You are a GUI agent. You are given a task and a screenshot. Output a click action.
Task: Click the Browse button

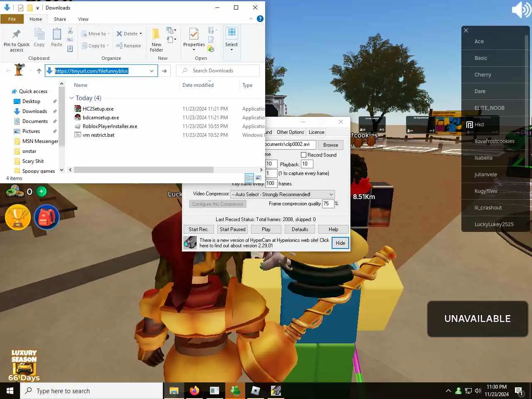330,145
